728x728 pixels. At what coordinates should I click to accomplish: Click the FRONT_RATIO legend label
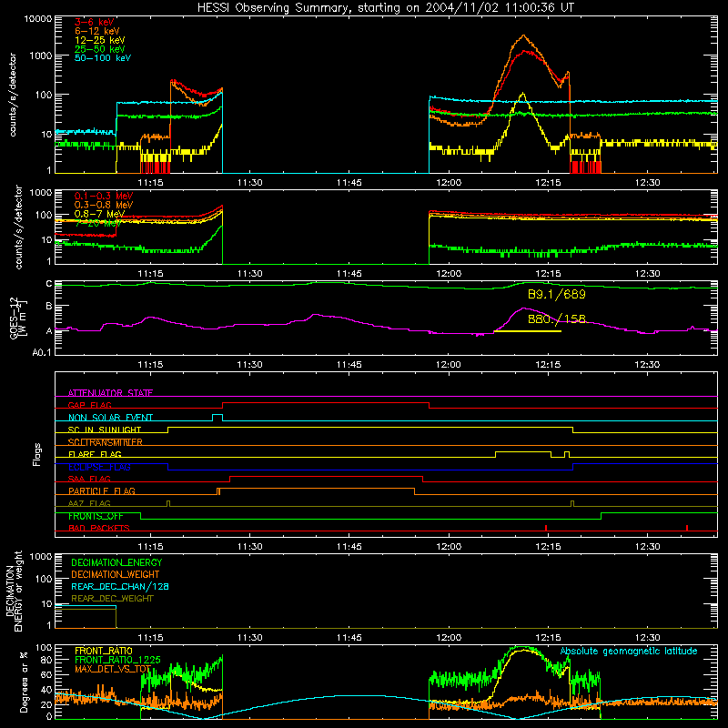click(104, 651)
